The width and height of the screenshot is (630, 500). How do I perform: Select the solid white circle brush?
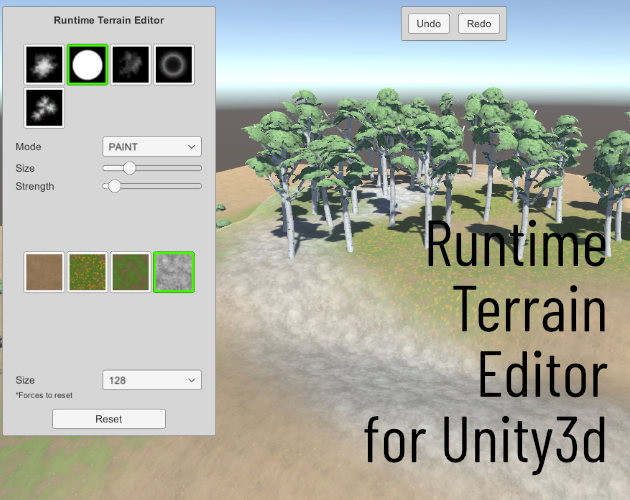(88, 65)
